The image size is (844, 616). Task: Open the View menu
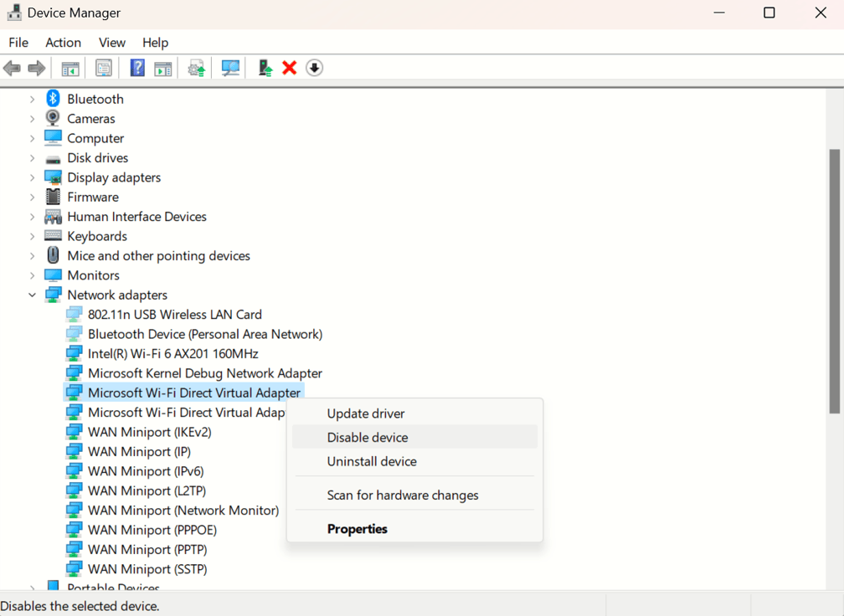click(111, 42)
